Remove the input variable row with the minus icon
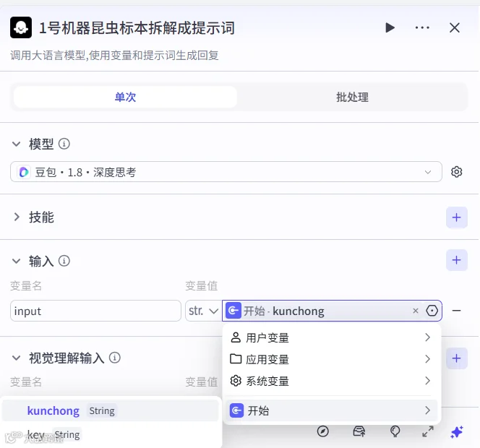This screenshot has height=448, width=480. [x=456, y=311]
